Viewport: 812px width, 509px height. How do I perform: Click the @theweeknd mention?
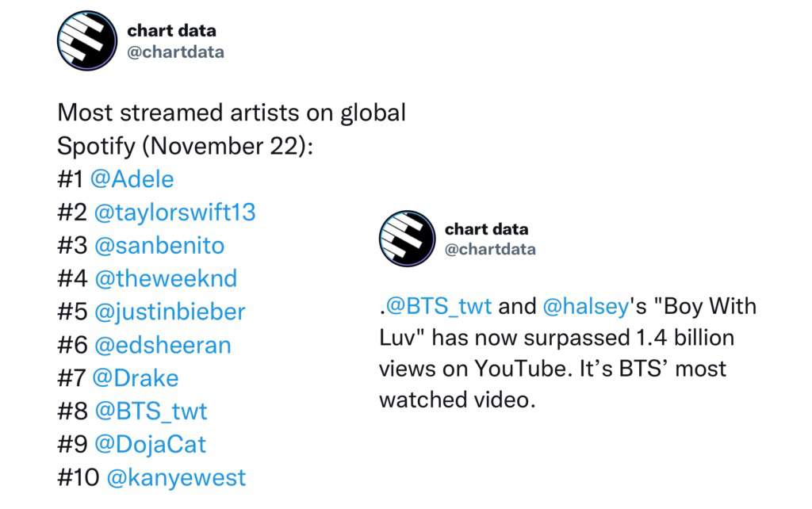[x=166, y=278]
